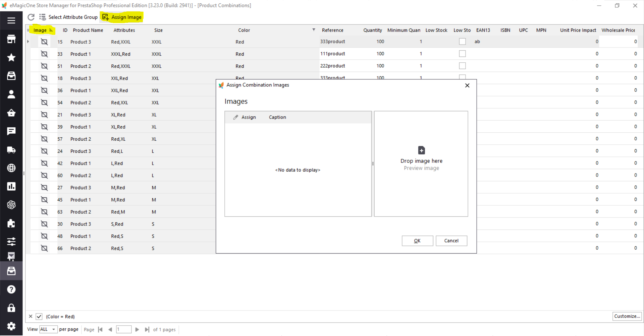The image size is (644, 336).
Task: Open the hamburger menu in sidebar
Action: point(11,21)
